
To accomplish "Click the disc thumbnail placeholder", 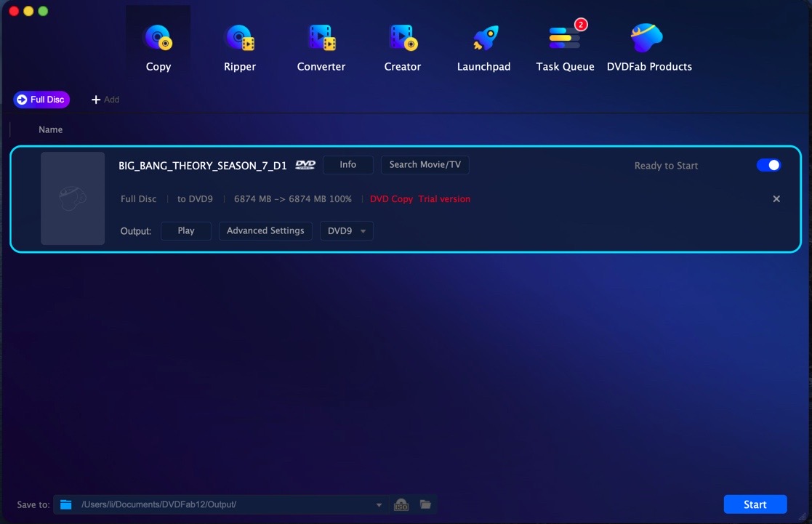I will [73, 198].
